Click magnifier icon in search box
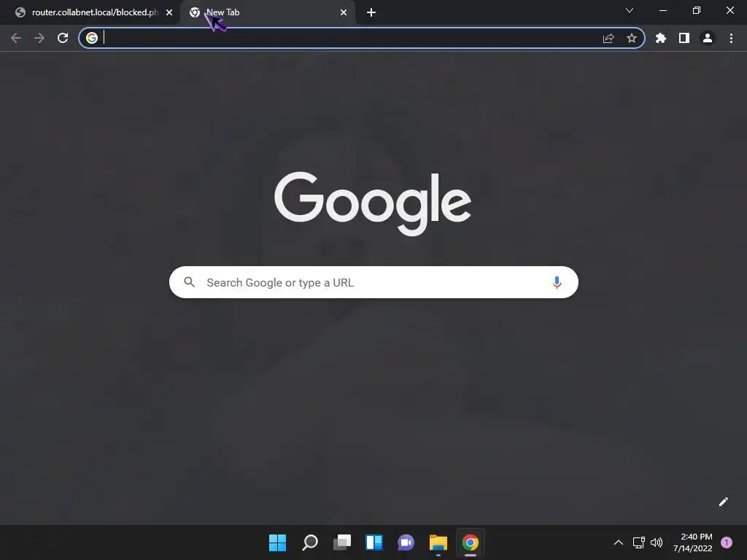 pyautogui.click(x=189, y=282)
